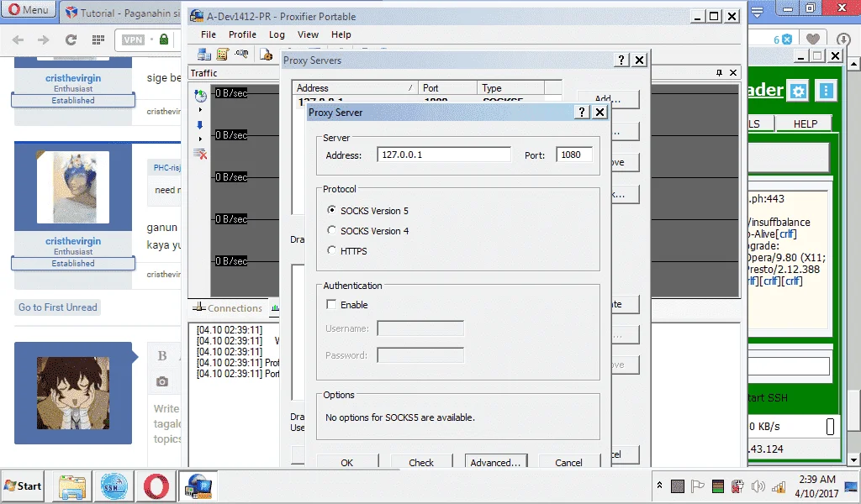Screen dimensions: 861x504
Task: Click the Port field showing 1080
Action: 574,155
